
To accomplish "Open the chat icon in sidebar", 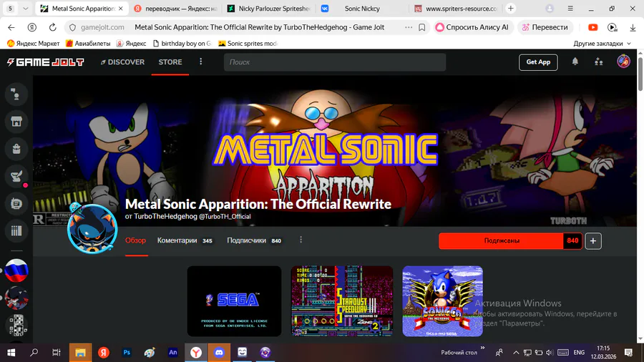I will pyautogui.click(x=16, y=204).
